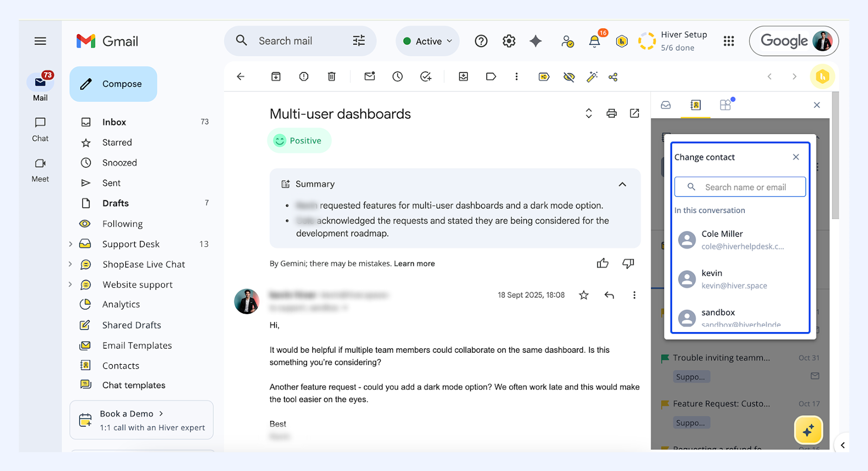Close the Hiver side panel

tap(817, 105)
